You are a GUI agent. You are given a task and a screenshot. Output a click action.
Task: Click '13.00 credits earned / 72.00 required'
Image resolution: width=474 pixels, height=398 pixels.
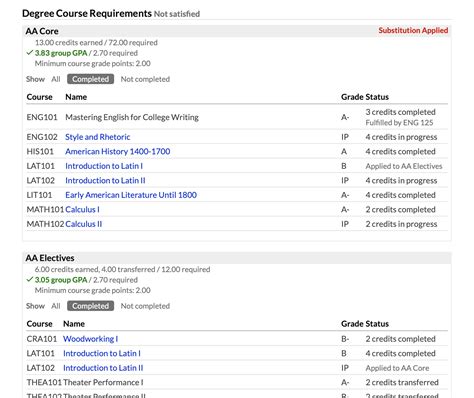tap(96, 43)
